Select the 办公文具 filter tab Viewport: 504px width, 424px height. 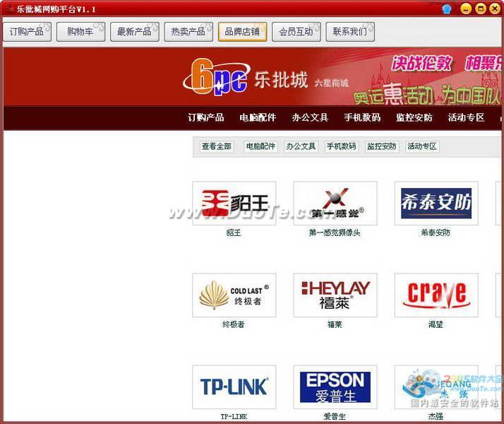click(301, 147)
